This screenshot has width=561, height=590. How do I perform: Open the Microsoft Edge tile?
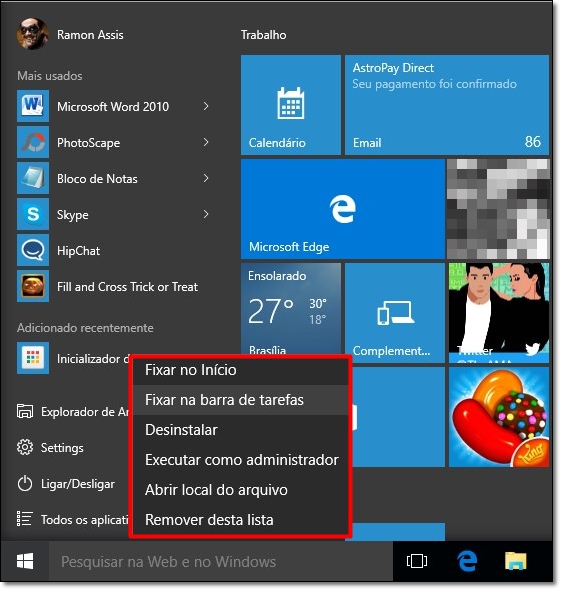[343, 209]
